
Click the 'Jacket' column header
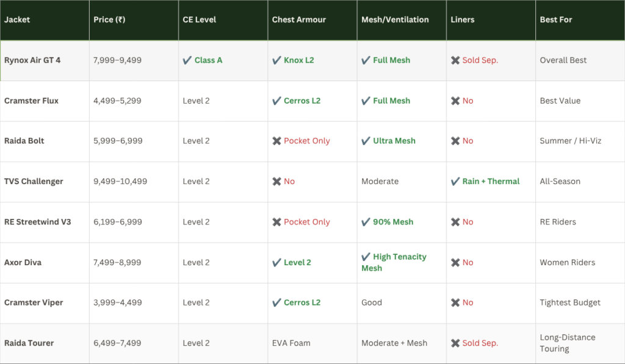pos(17,20)
